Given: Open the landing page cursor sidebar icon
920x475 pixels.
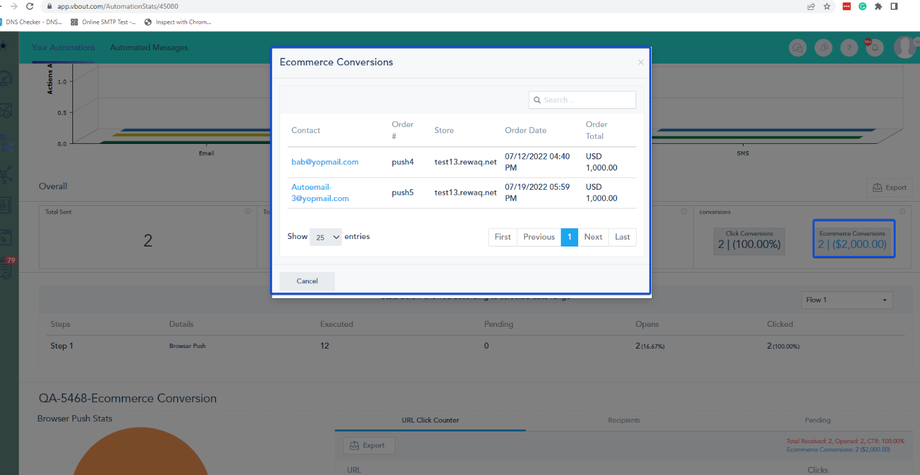Looking at the screenshot, I should (x=6, y=238).
